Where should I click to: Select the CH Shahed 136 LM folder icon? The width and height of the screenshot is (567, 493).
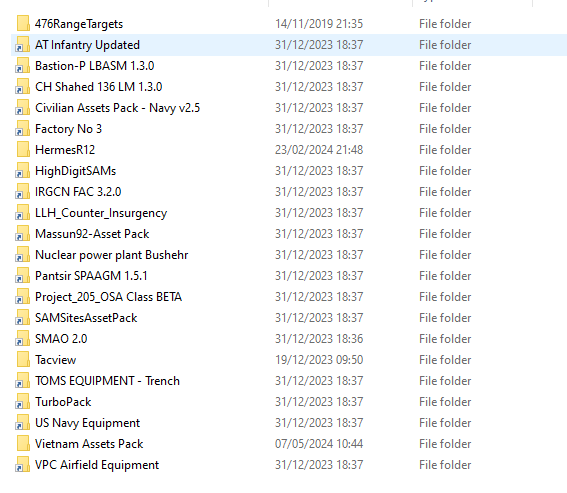tap(23, 86)
